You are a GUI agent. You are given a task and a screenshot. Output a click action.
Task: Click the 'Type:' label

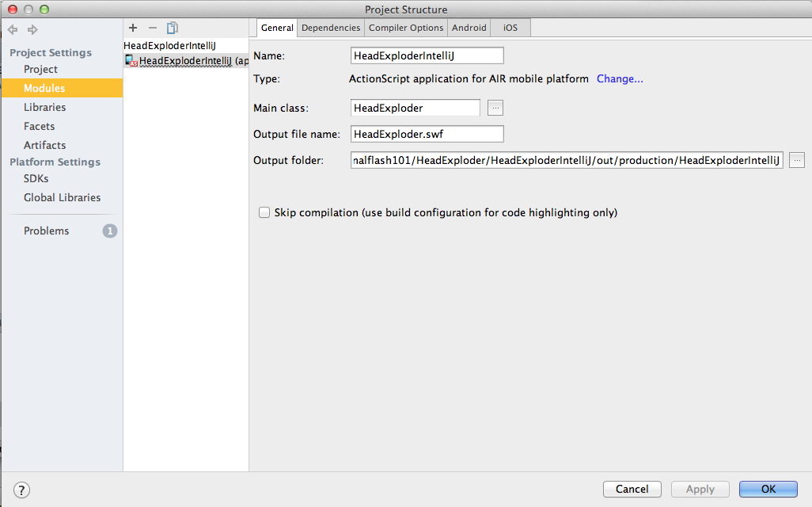point(267,79)
